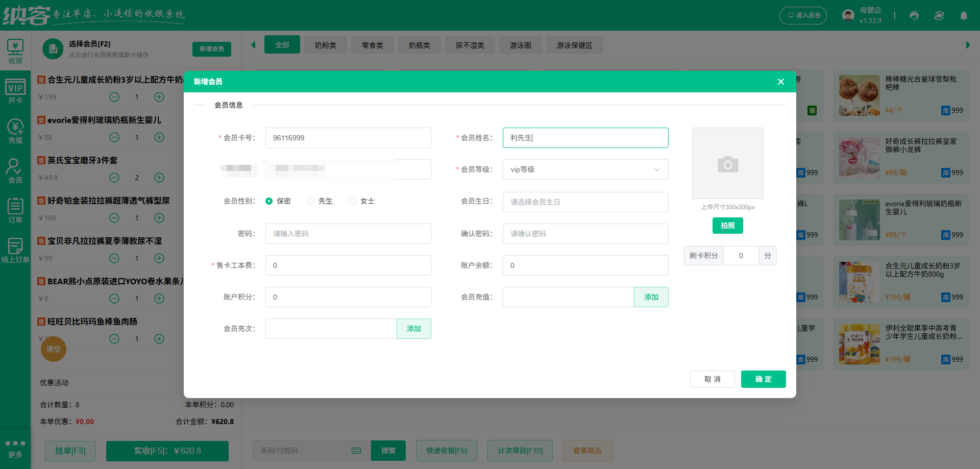The image size is (980, 469).
Task: Switch to the 游泳圈 category tab
Action: click(x=520, y=45)
